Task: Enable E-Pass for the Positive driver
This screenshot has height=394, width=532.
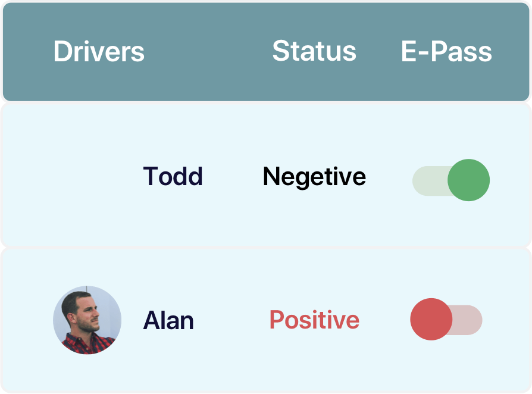Action: click(446, 320)
